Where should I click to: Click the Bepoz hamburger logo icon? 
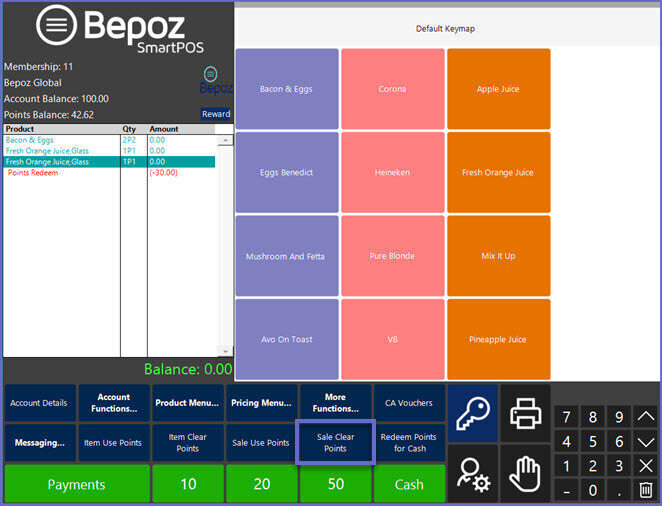click(56, 26)
